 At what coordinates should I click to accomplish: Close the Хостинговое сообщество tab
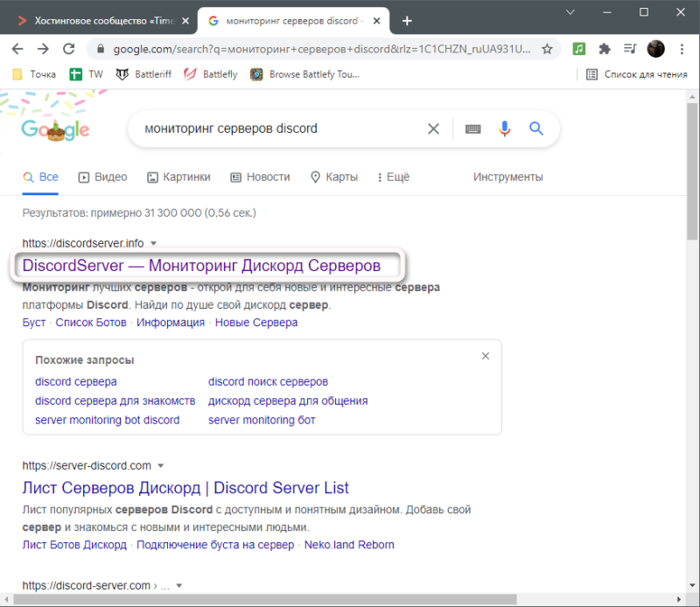click(185, 20)
